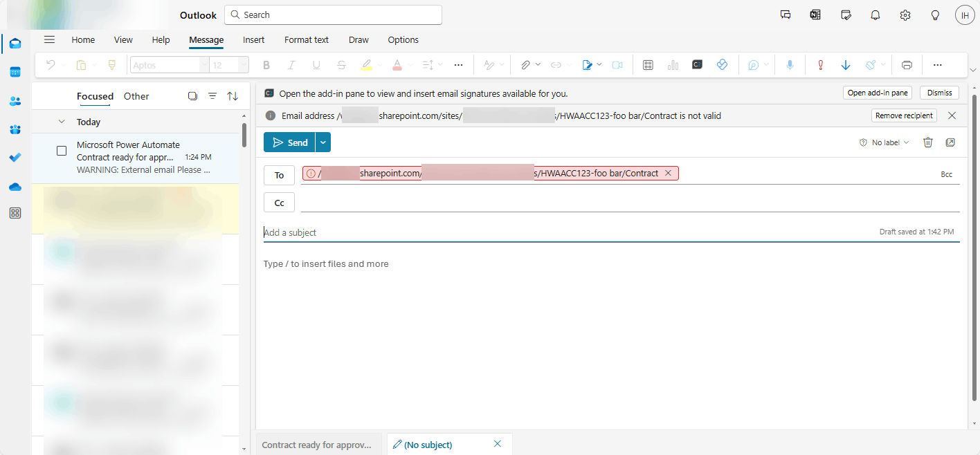This screenshot has height=455, width=980.
Task: Open Teams chat icon in header
Action: 786,15
